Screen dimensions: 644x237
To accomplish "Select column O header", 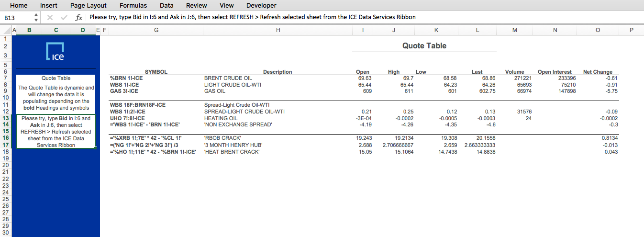I will tap(598, 30).
